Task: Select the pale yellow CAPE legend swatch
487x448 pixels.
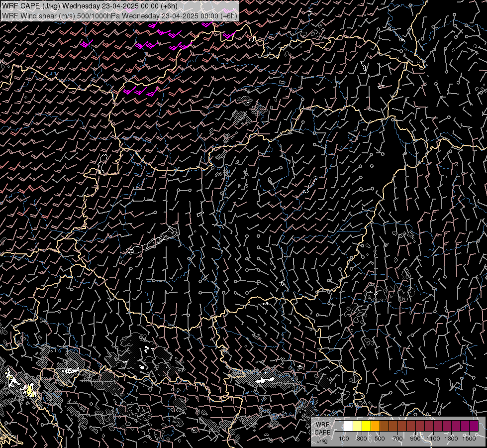Action: (358, 426)
